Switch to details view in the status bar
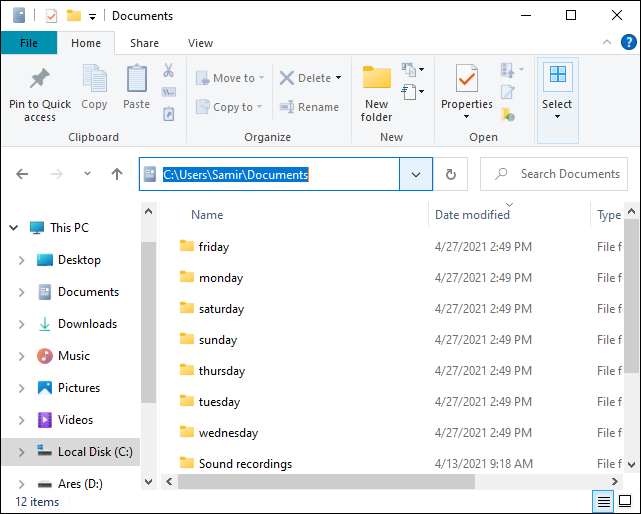641x514 pixels. pos(604,501)
